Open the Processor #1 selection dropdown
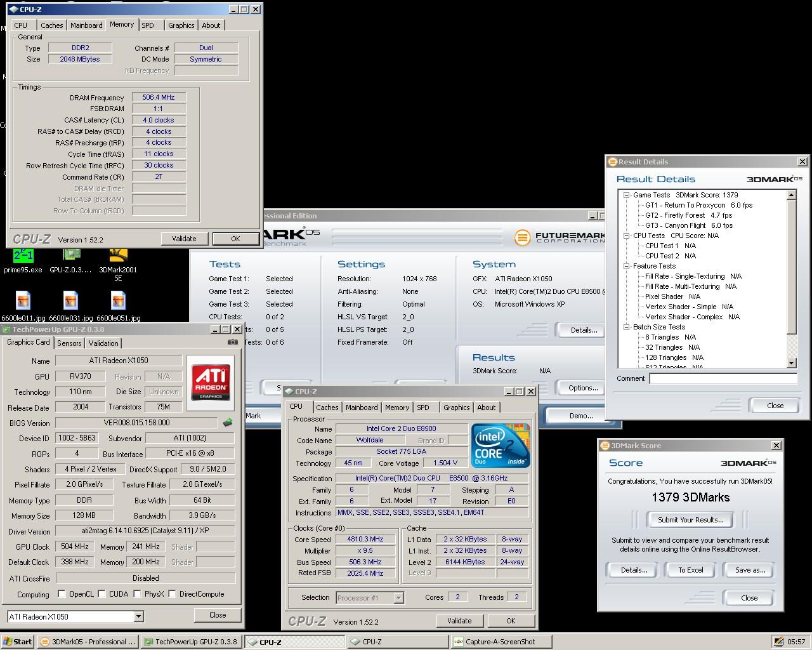Viewport: 812px width, 650px height. 398,597
